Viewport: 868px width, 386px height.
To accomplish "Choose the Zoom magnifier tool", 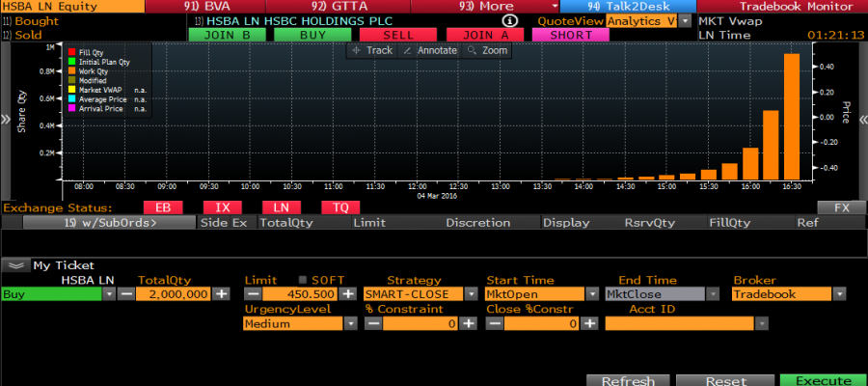I will [487, 50].
